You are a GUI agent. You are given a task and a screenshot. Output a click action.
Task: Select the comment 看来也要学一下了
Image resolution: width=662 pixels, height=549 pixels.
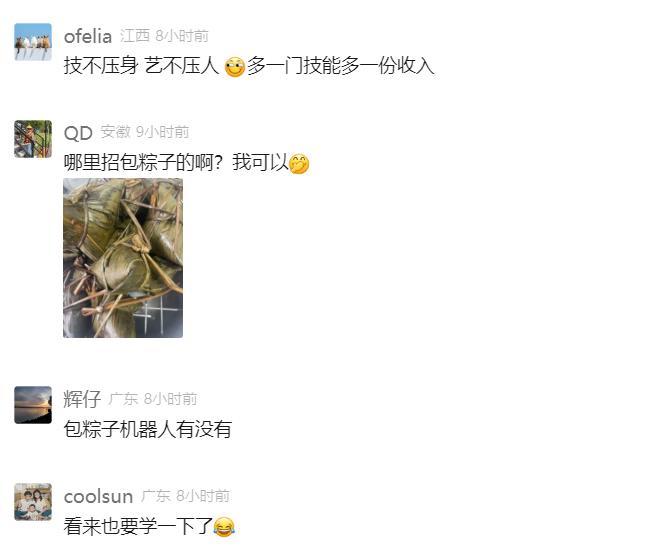coord(138,526)
